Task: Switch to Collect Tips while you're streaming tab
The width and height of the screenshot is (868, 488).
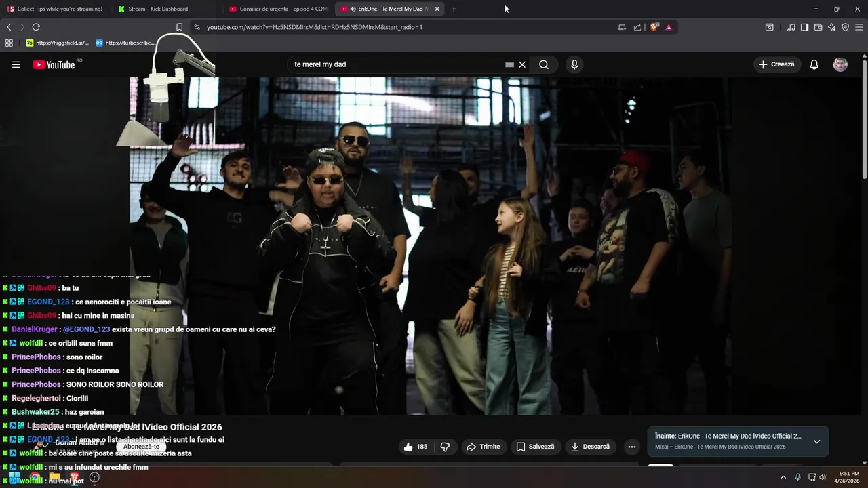Action: coord(56,9)
